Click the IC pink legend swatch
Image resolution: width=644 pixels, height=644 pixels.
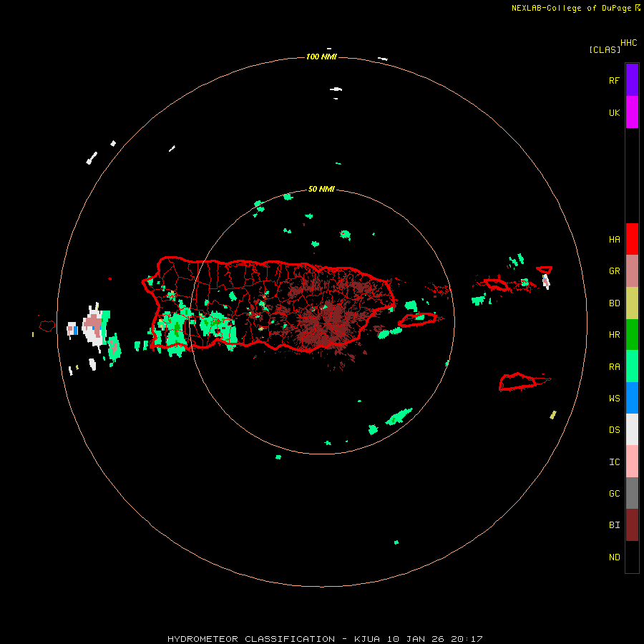[632, 462]
